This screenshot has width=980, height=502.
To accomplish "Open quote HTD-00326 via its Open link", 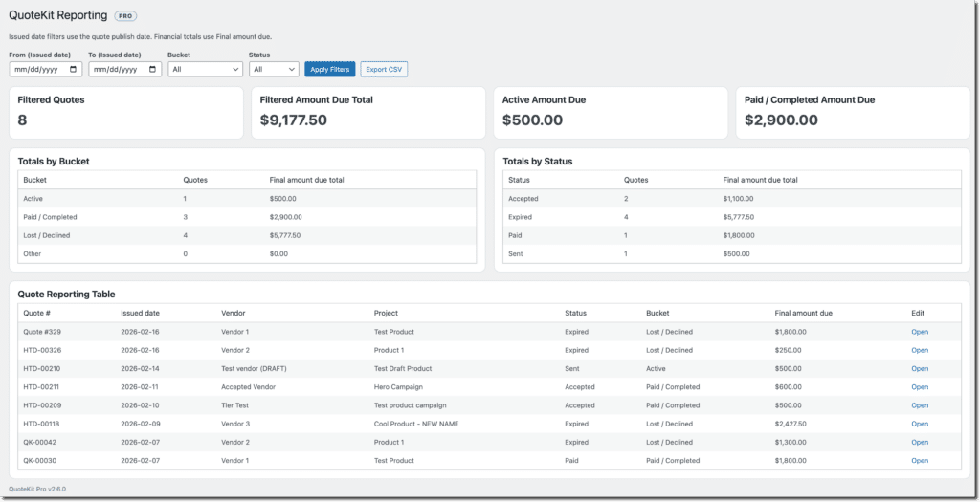I will coord(919,350).
